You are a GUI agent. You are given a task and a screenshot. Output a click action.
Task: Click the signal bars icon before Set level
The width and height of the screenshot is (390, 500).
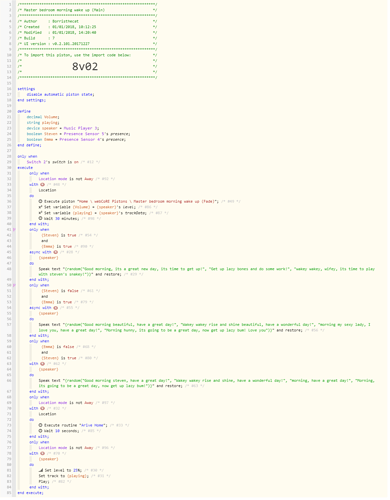click(x=41, y=471)
